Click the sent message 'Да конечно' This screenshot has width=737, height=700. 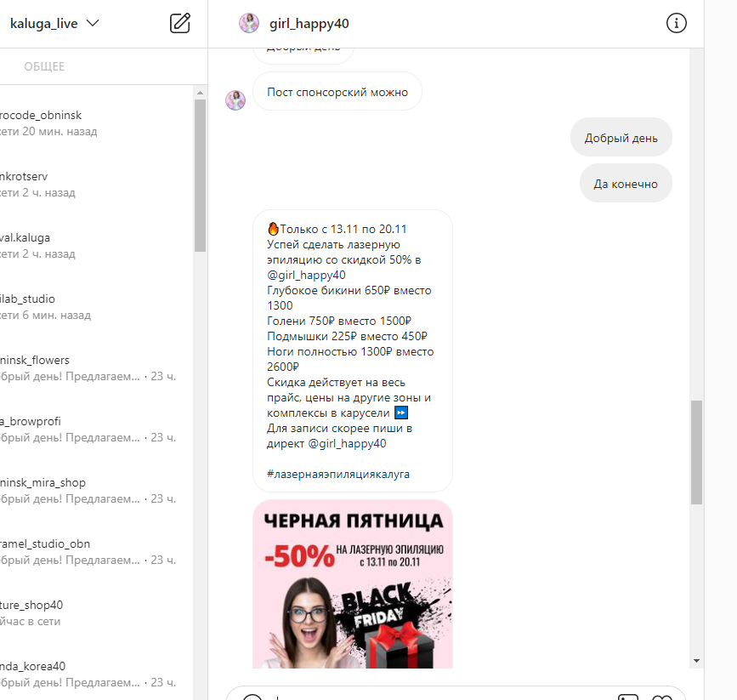tap(626, 184)
